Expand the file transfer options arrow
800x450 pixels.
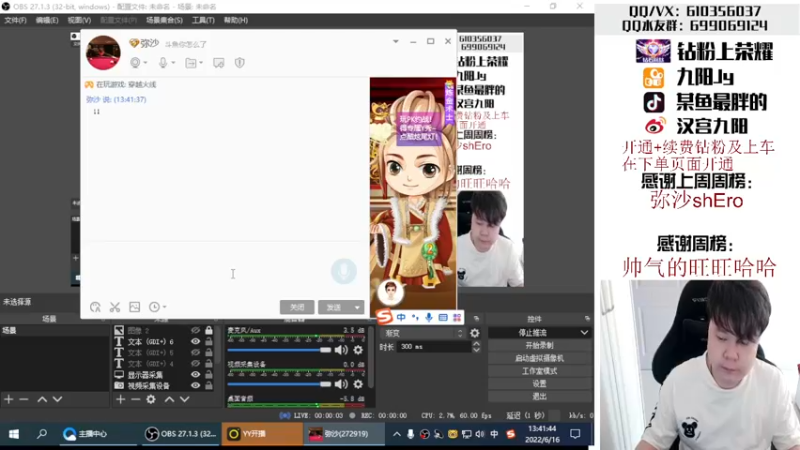coord(201,63)
